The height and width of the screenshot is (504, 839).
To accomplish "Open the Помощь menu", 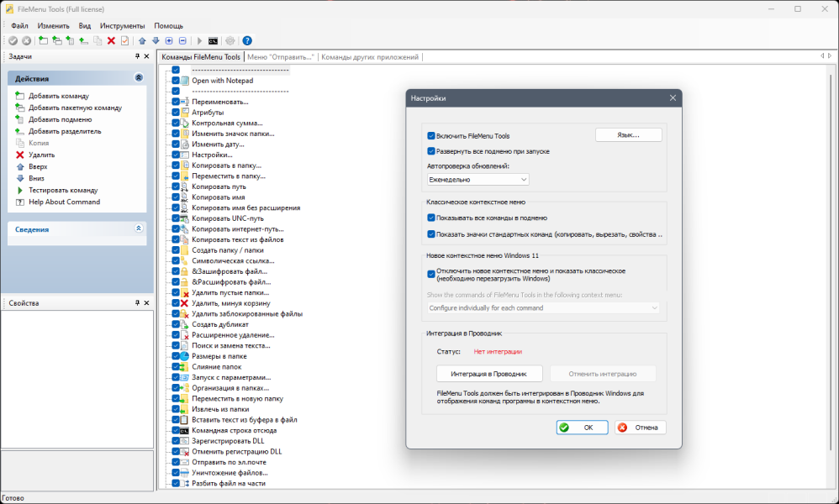I will [x=168, y=26].
